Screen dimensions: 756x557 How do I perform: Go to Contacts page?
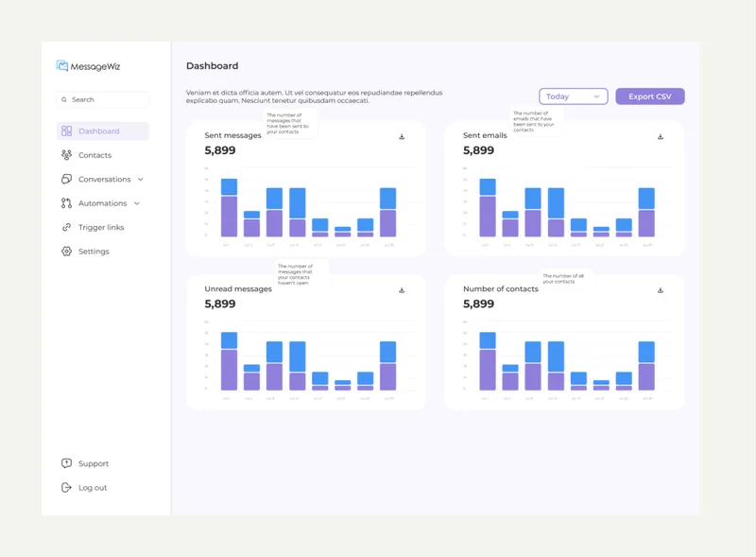point(94,155)
